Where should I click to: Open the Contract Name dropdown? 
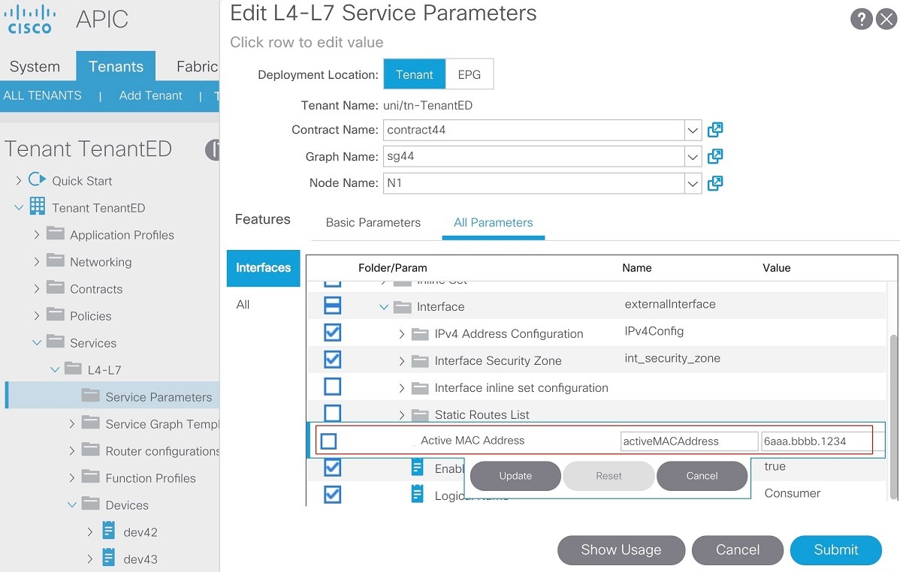tap(692, 130)
